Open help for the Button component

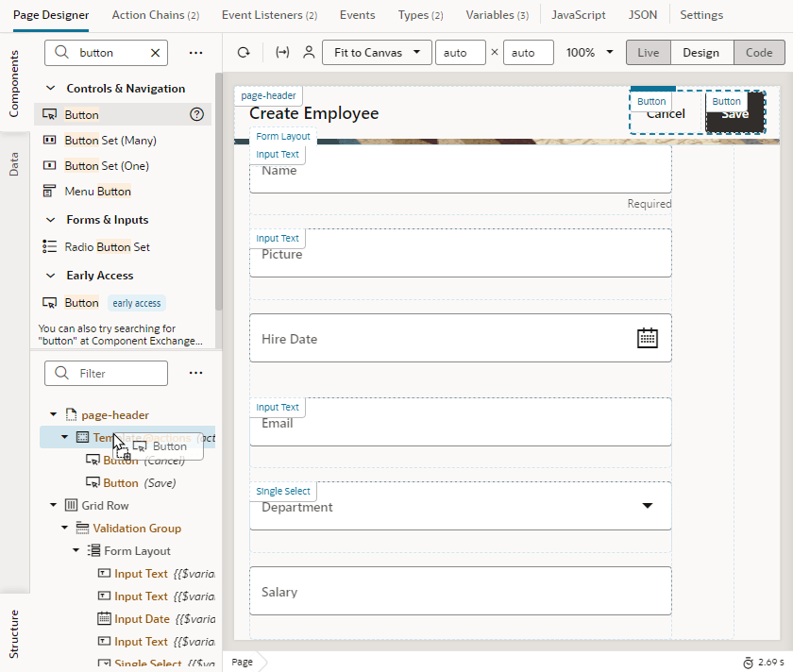click(196, 113)
